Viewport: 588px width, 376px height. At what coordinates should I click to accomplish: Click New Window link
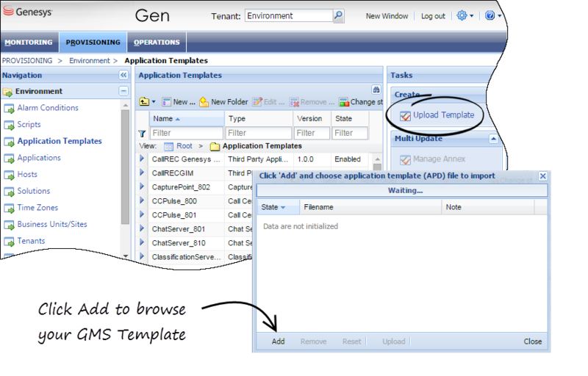click(387, 16)
